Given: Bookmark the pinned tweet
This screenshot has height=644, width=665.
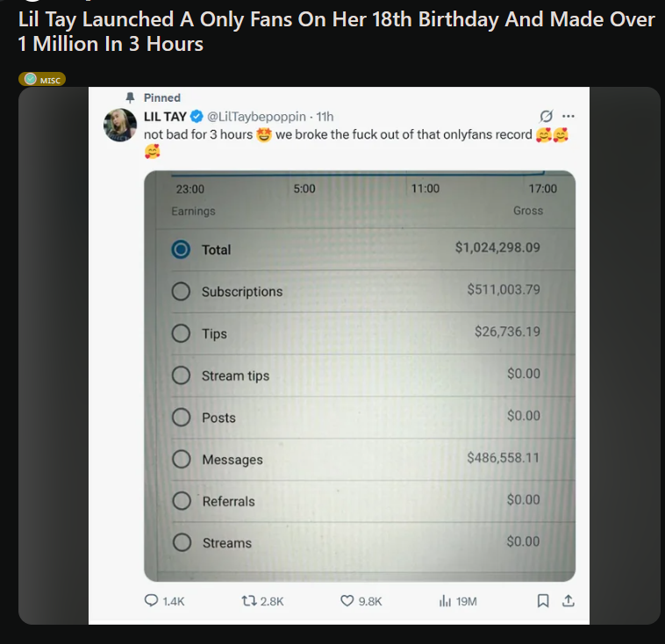Looking at the screenshot, I should (543, 601).
